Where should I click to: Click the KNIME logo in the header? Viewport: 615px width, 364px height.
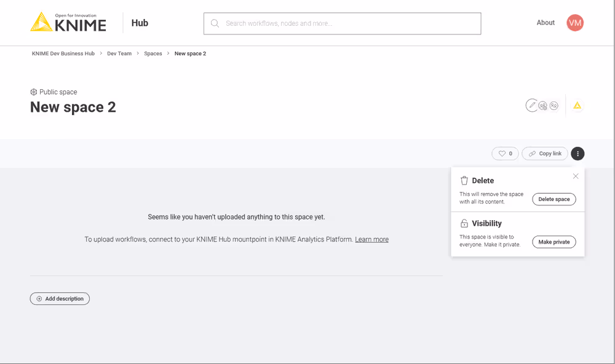click(x=68, y=22)
